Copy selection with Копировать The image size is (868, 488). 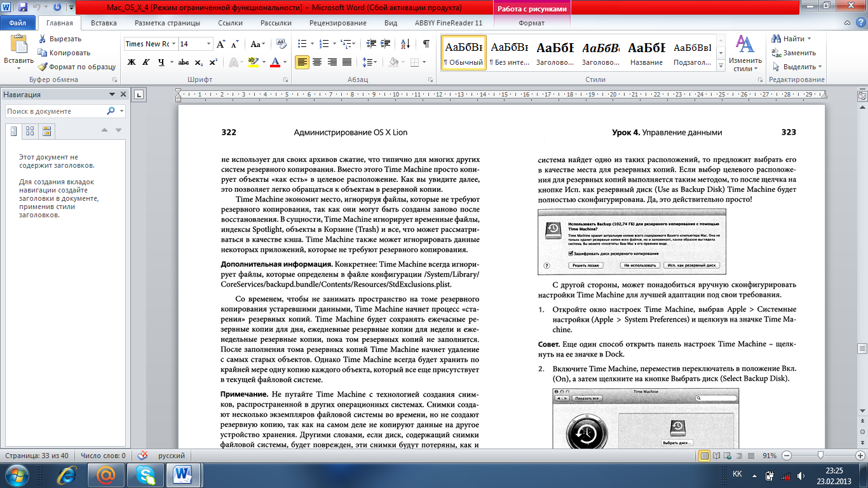click(x=64, y=53)
